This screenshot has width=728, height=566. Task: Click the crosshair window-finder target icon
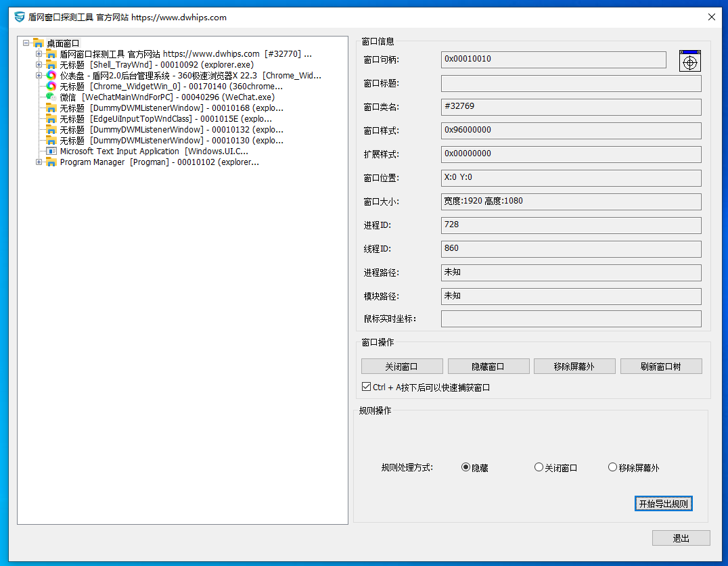(x=689, y=61)
